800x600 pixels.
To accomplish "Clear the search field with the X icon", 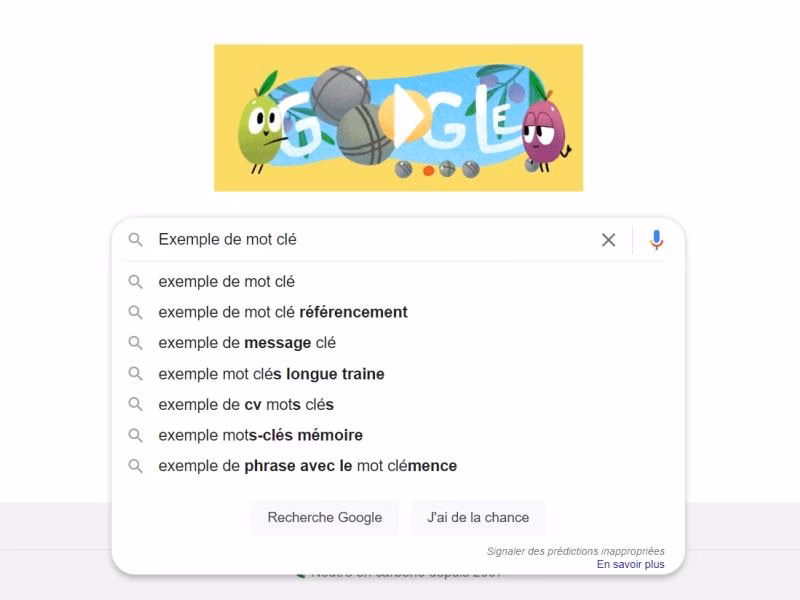I will [609, 239].
